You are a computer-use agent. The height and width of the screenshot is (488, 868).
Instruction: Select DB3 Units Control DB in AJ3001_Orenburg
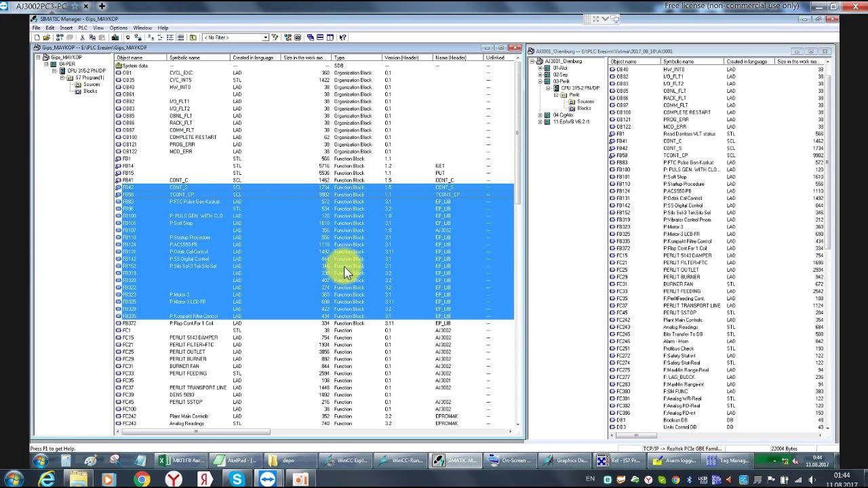(x=717, y=427)
